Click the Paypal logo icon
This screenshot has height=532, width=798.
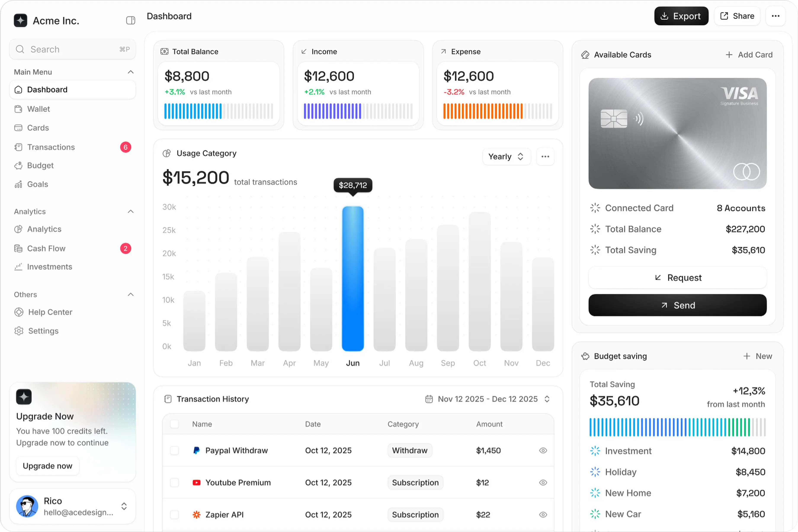pyautogui.click(x=196, y=451)
